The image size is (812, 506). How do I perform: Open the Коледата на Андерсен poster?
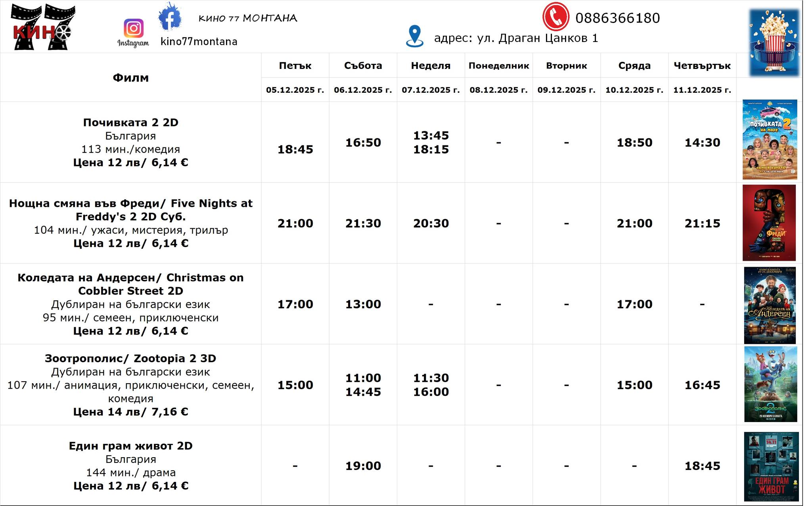770,305
